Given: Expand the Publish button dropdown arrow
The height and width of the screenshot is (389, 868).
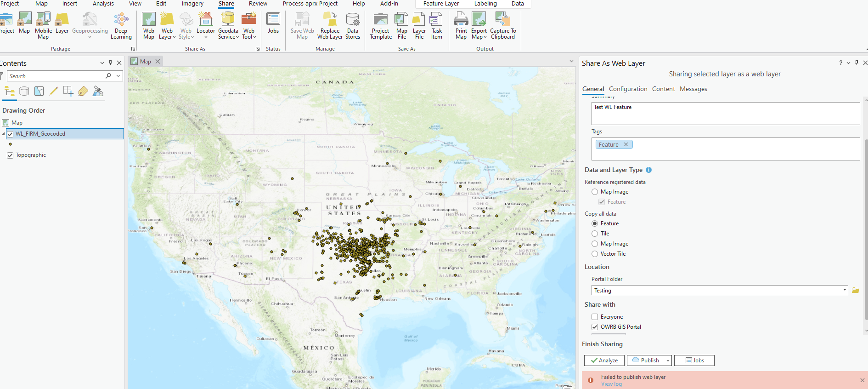Looking at the screenshot, I should pyautogui.click(x=668, y=360).
